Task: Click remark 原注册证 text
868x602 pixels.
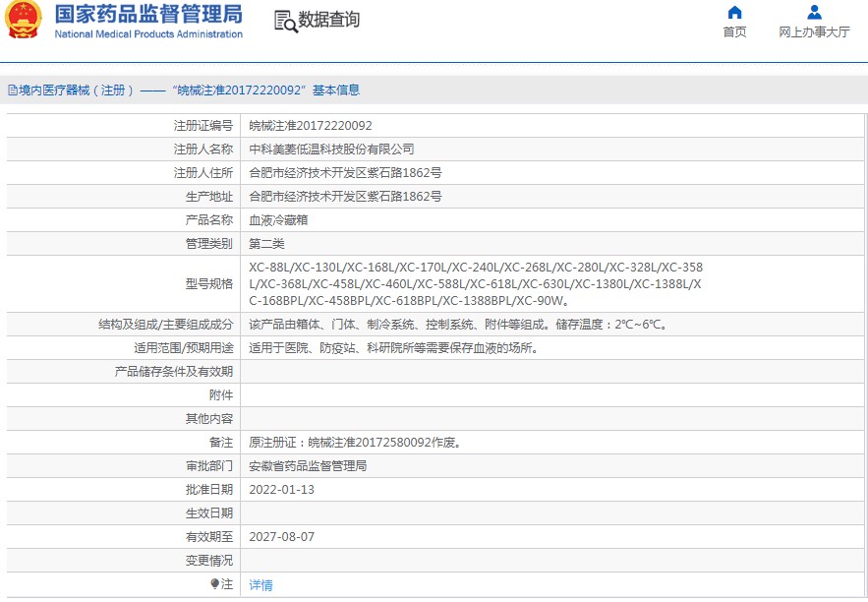Action: 356,443
